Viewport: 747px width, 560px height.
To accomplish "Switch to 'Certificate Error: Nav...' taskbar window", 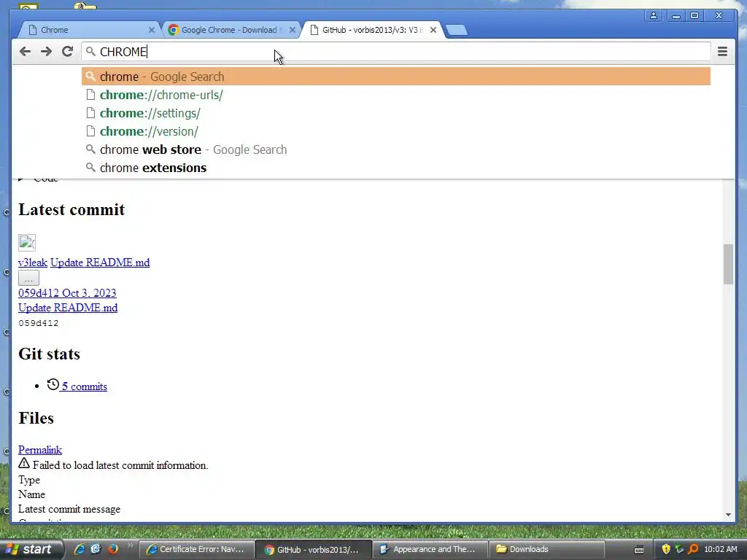I will 196,549.
